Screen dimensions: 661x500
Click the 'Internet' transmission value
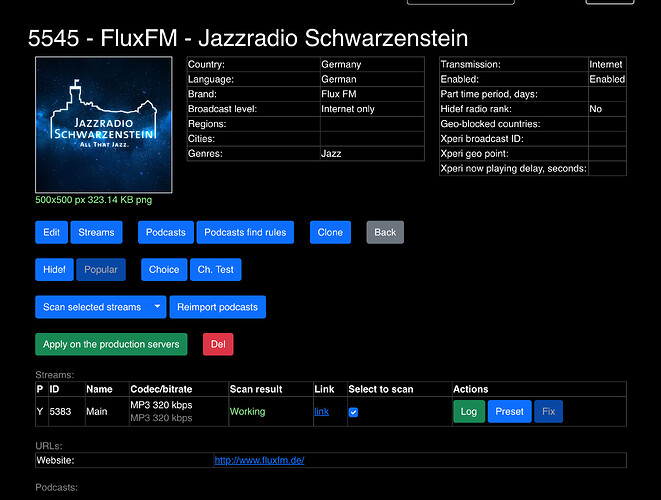[x=606, y=65]
